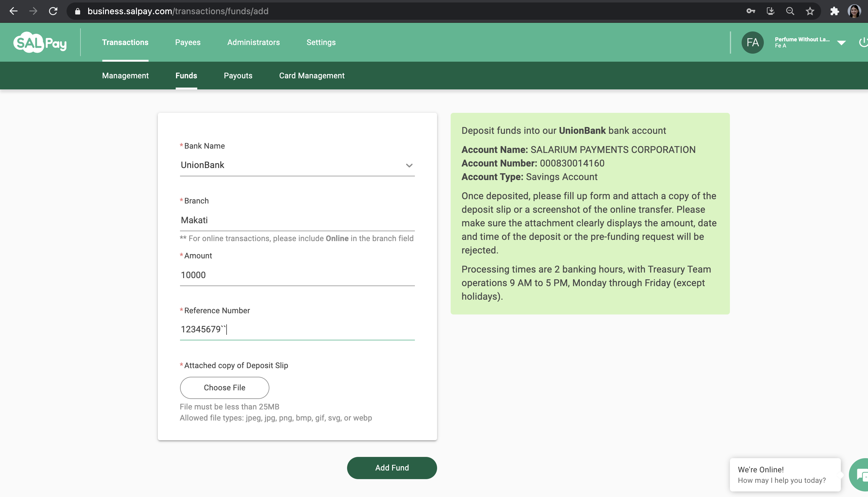The image size is (868, 497).
Task: Click the browser zoom magnifier icon
Action: tap(790, 11)
